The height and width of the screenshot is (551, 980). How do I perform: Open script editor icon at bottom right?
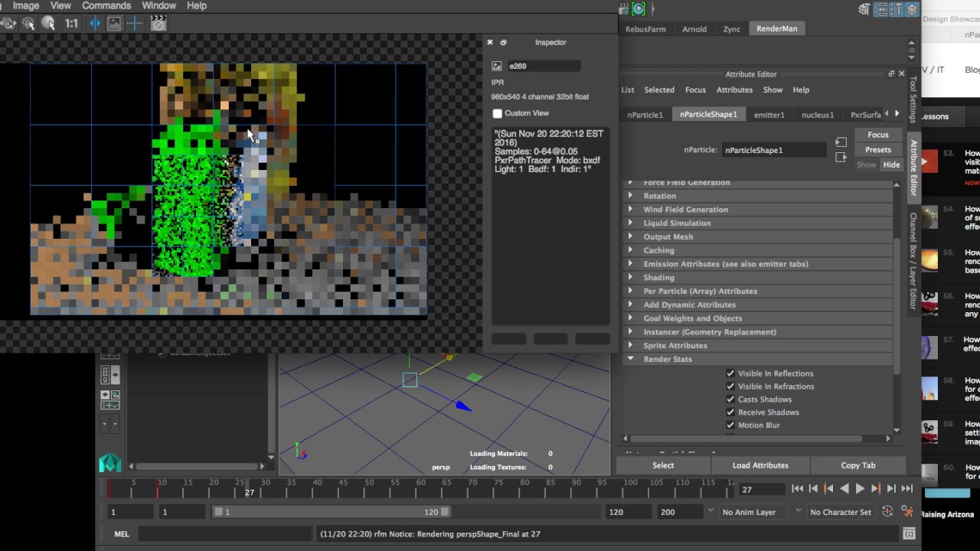coord(909,533)
